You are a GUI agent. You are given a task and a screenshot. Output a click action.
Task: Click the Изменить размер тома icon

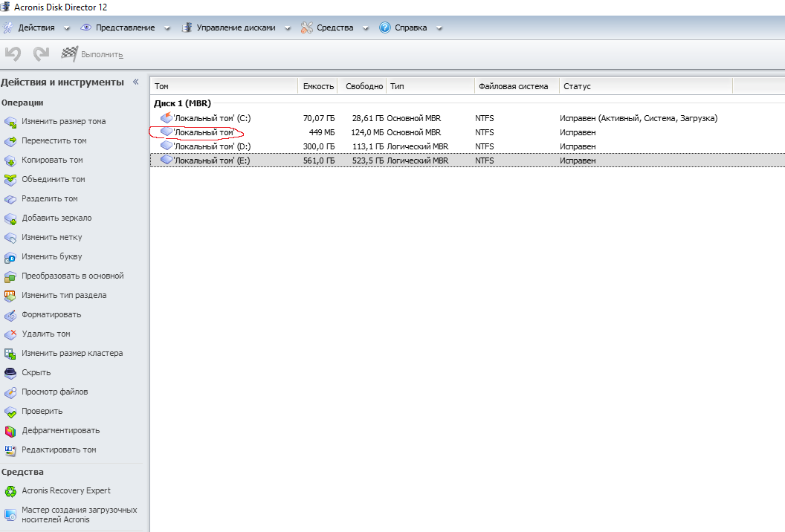(10, 122)
